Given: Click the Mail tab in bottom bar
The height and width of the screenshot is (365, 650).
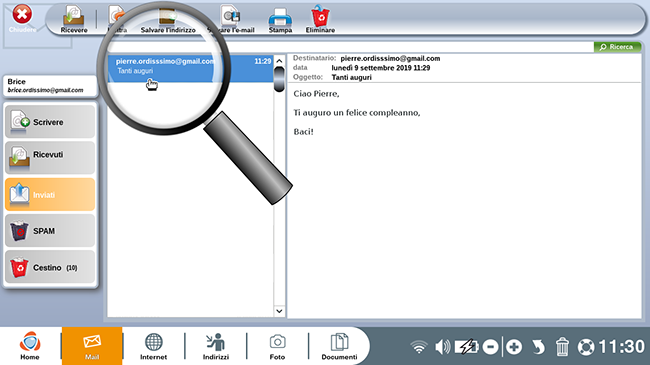Looking at the screenshot, I should point(92,346).
